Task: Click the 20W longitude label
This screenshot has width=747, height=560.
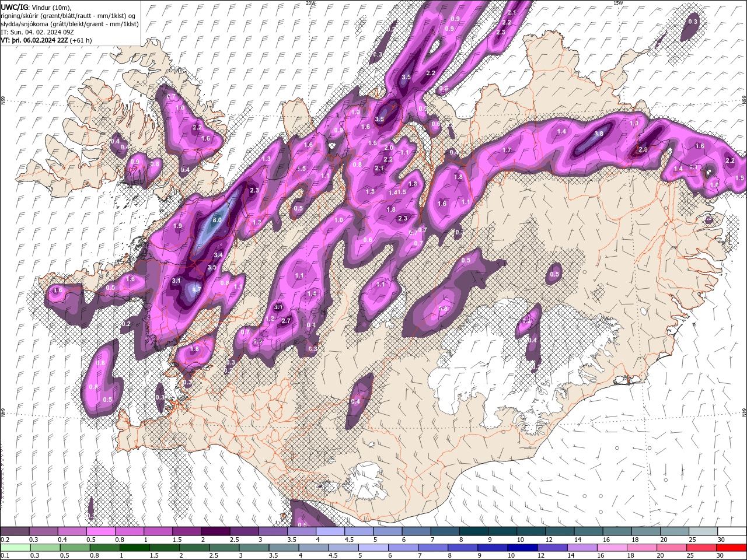Action: [x=310, y=3]
